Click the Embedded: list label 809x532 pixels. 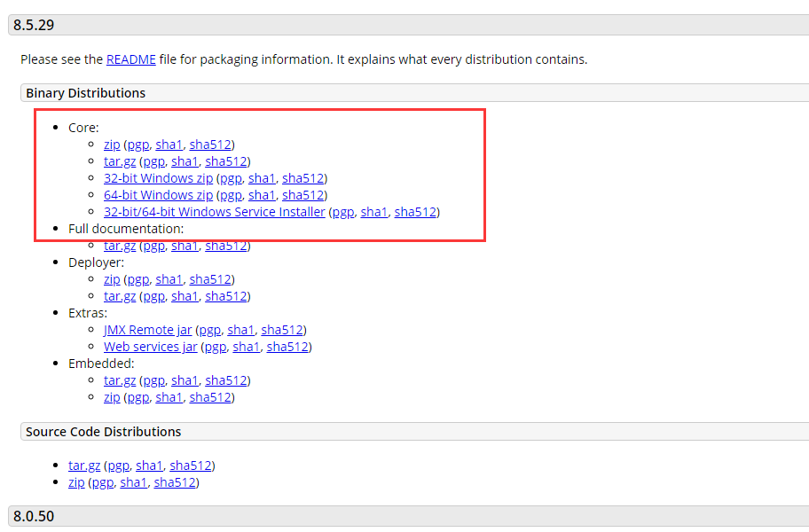[101, 364]
